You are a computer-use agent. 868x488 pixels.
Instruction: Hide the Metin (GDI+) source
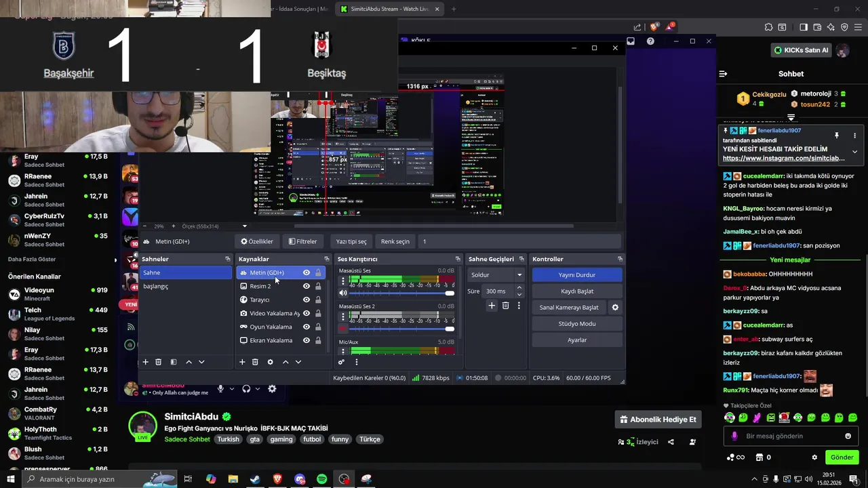click(307, 272)
